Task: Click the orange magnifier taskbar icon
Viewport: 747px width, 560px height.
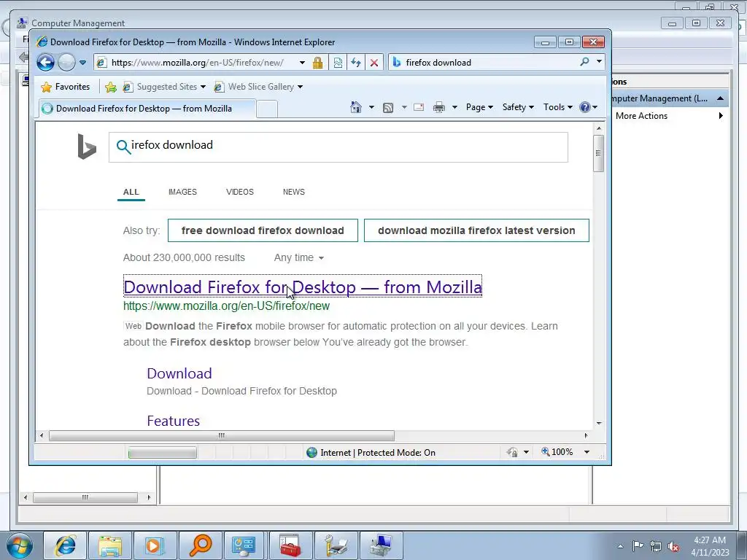Action: (x=200, y=545)
